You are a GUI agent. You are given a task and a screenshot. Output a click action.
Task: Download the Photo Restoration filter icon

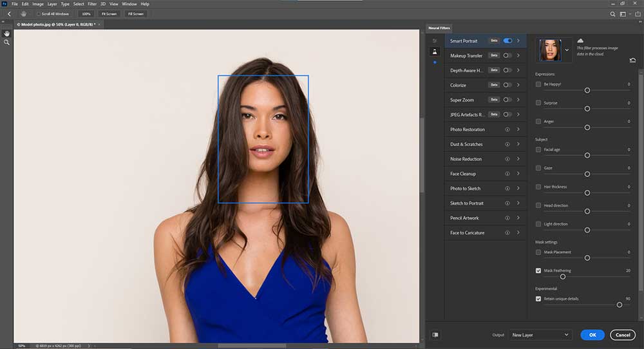507,129
